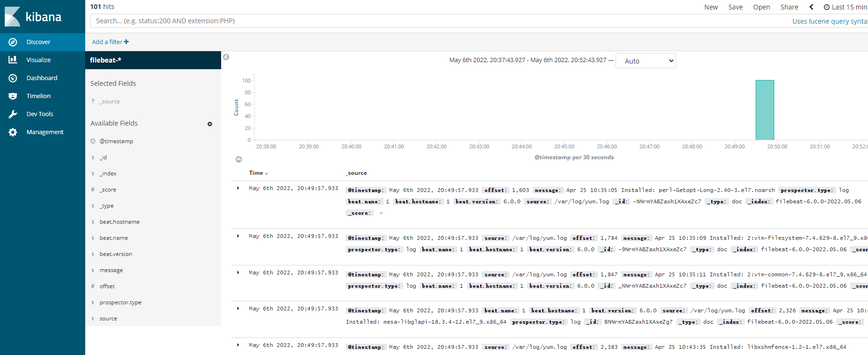This screenshot has height=355, width=868.
Task: Click the clock icon next to @timestamp field
Action: (93, 141)
